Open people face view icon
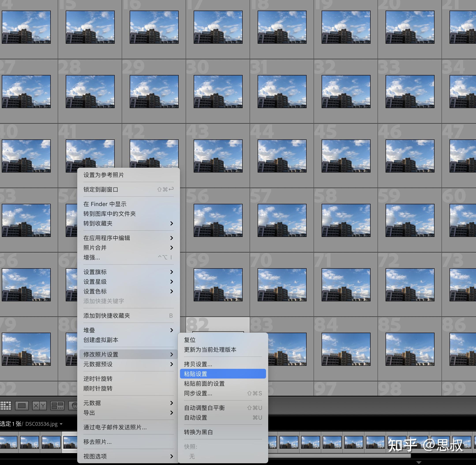Screen dimensions: 476x465 coord(73,406)
